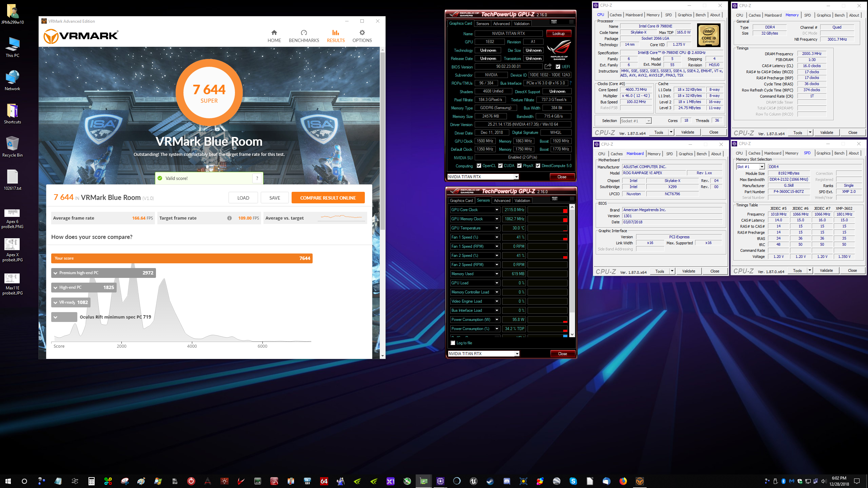Click Validate in CPU-Z CPU window

[x=688, y=132]
